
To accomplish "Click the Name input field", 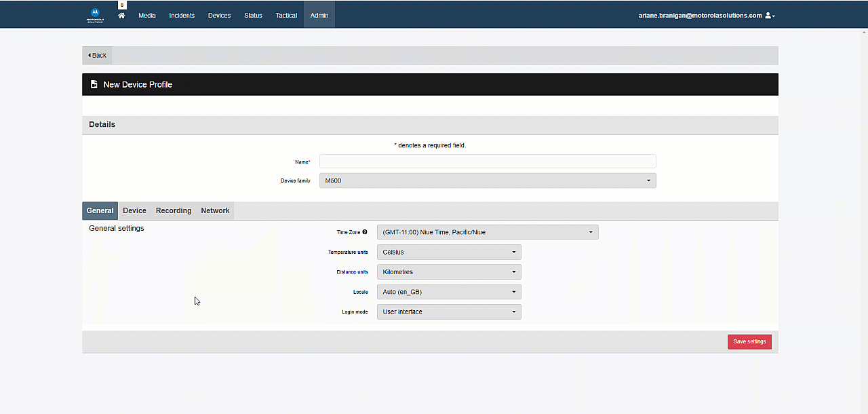I will click(487, 162).
